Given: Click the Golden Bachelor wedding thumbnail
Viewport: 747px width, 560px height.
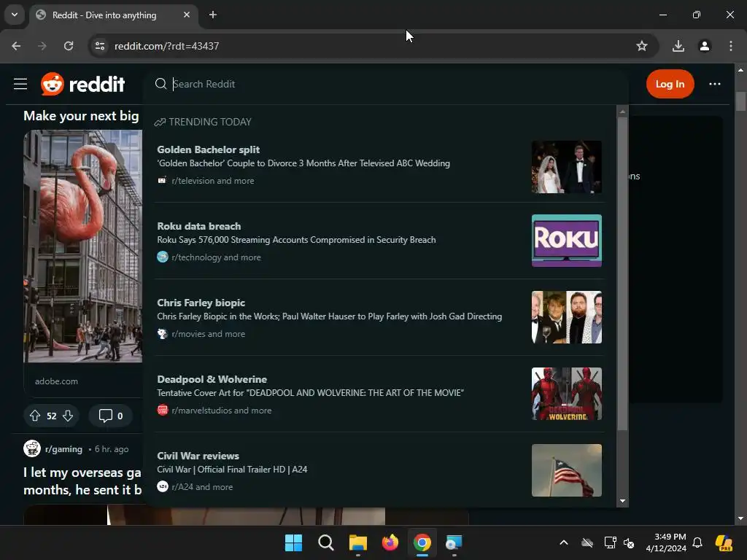Looking at the screenshot, I should (566, 167).
